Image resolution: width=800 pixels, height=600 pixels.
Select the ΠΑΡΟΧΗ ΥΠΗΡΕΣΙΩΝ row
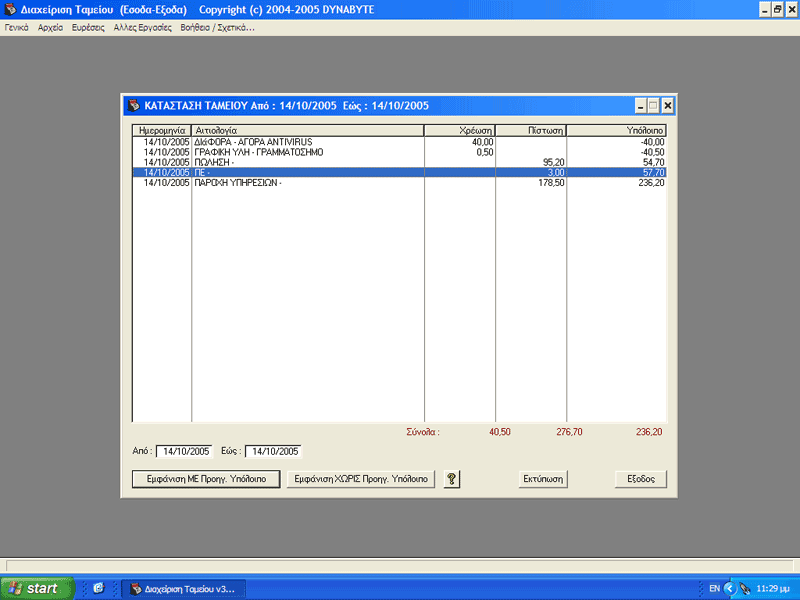(399, 183)
